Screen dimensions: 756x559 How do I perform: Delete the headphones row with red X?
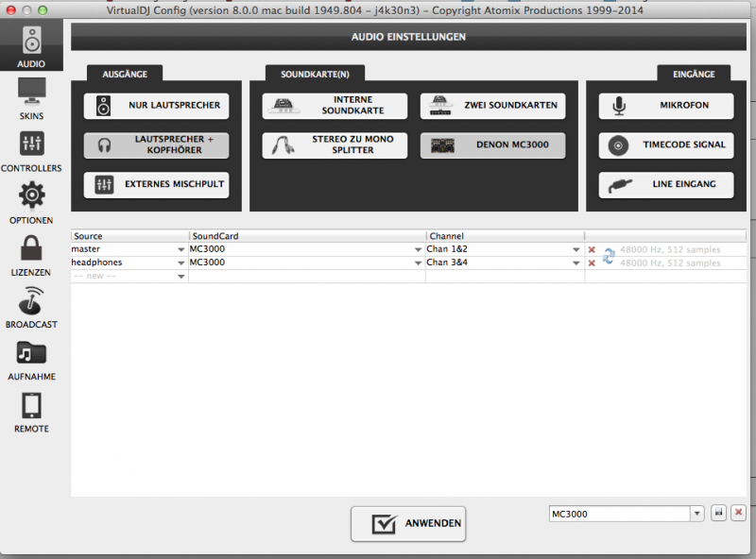pyautogui.click(x=592, y=263)
